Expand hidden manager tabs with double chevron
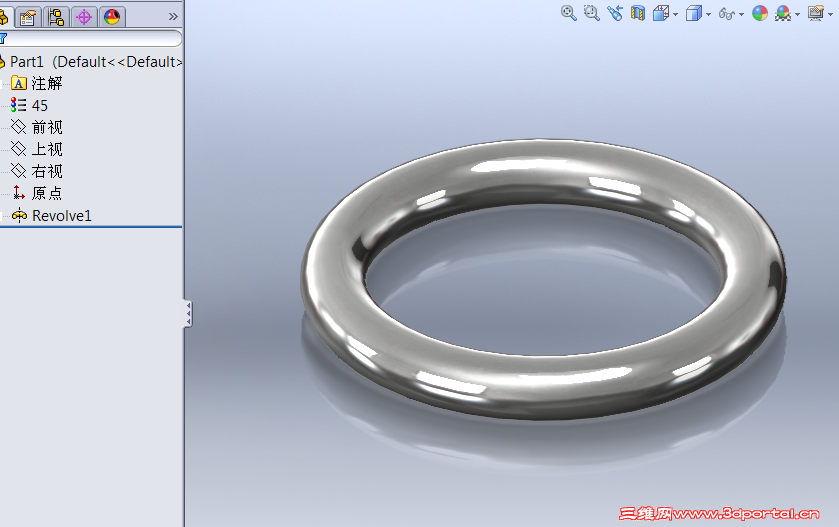The image size is (839, 527). (173, 17)
